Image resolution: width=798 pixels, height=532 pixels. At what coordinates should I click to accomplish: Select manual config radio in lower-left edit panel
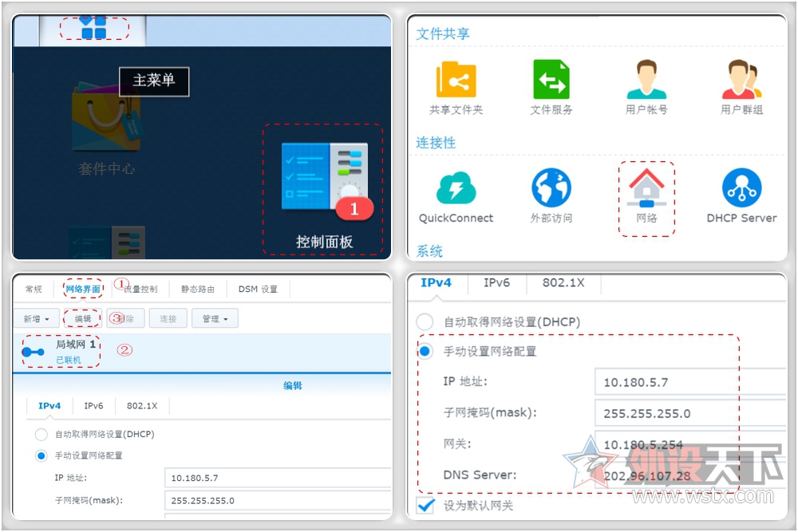(x=41, y=455)
